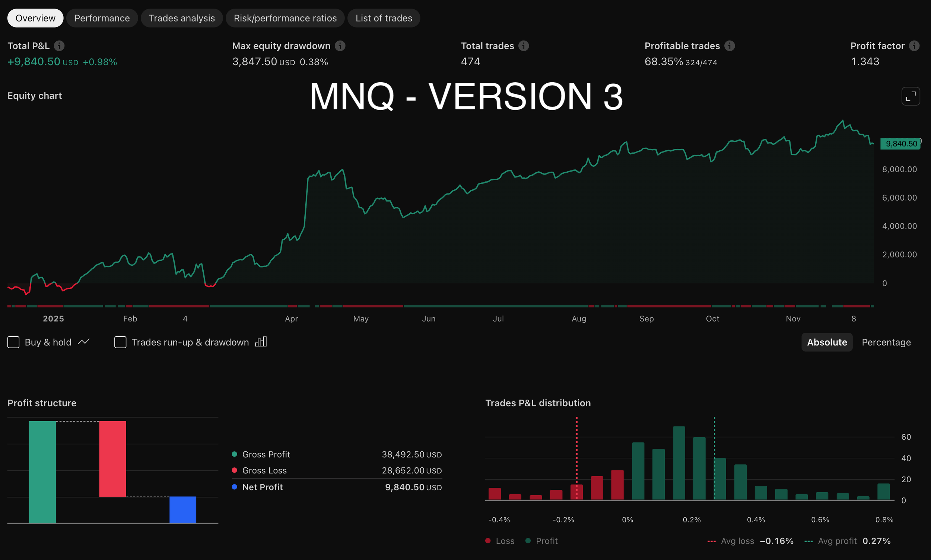View the List of trades
Screen dimensions: 931x560
[383, 18]
